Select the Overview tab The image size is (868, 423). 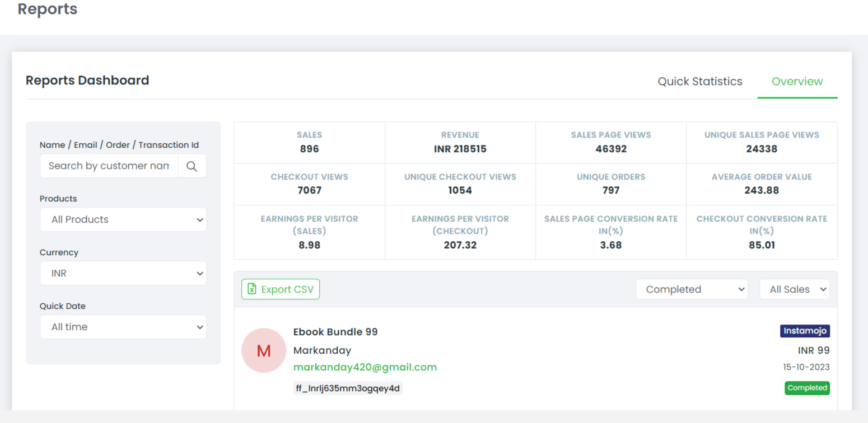point(797,81)
